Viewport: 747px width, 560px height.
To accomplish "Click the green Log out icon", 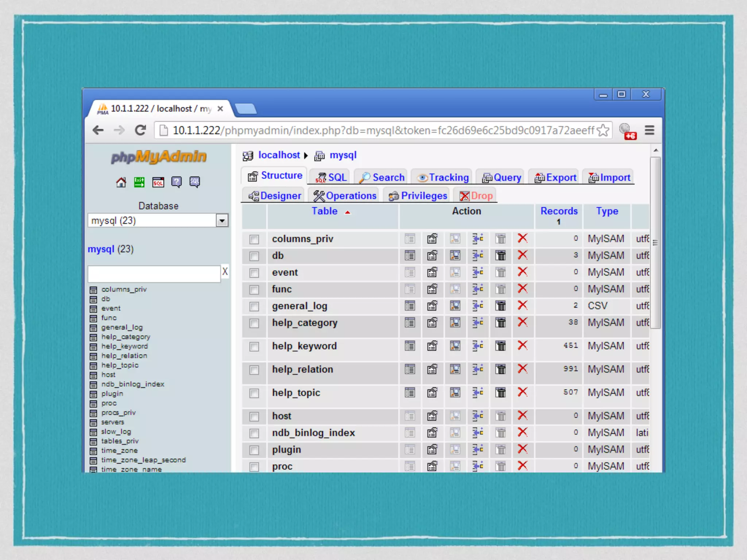I will (139, 182).
